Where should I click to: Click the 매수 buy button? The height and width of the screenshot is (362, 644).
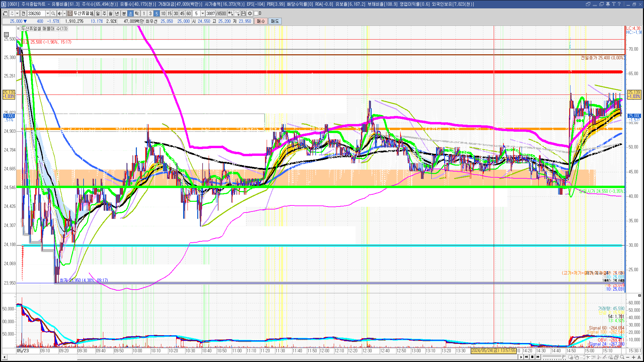[x=261, y=21]
